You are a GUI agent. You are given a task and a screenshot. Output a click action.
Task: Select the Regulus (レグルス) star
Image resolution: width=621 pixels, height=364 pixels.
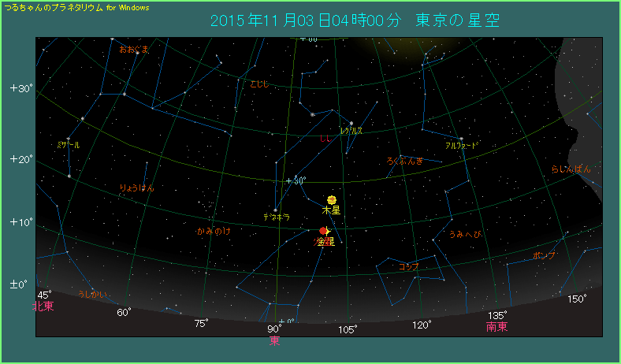(351, 123)
